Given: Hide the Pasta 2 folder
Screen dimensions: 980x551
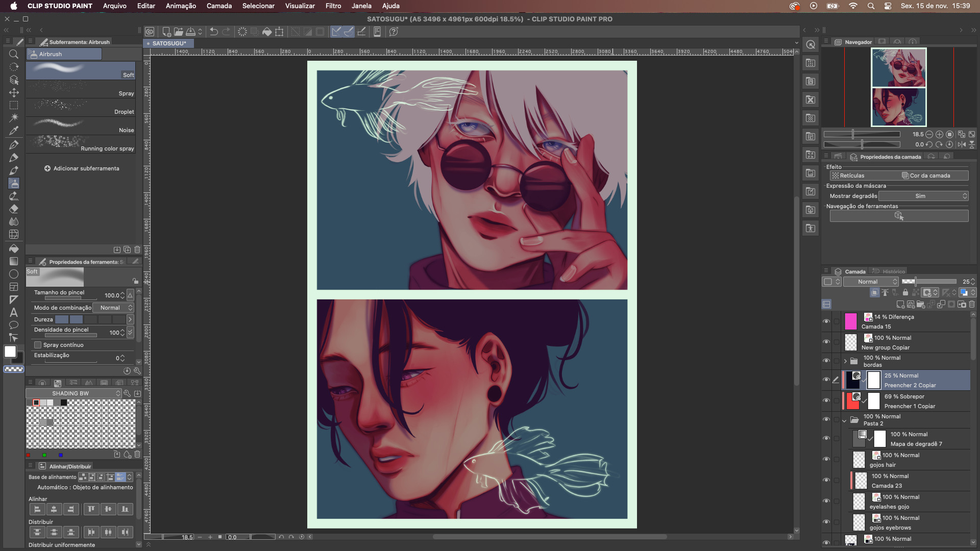Looking at the screenshot, I should click(x=826, y=419).
